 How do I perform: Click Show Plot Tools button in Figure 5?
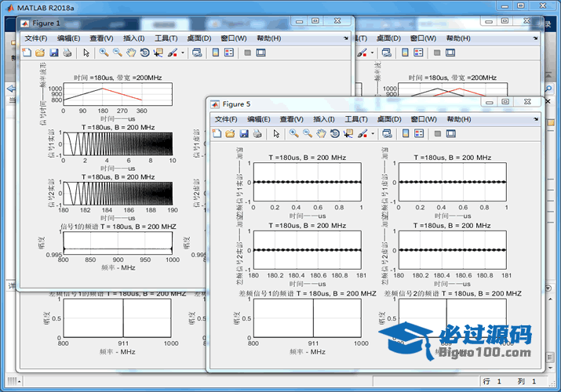point(452,134)
